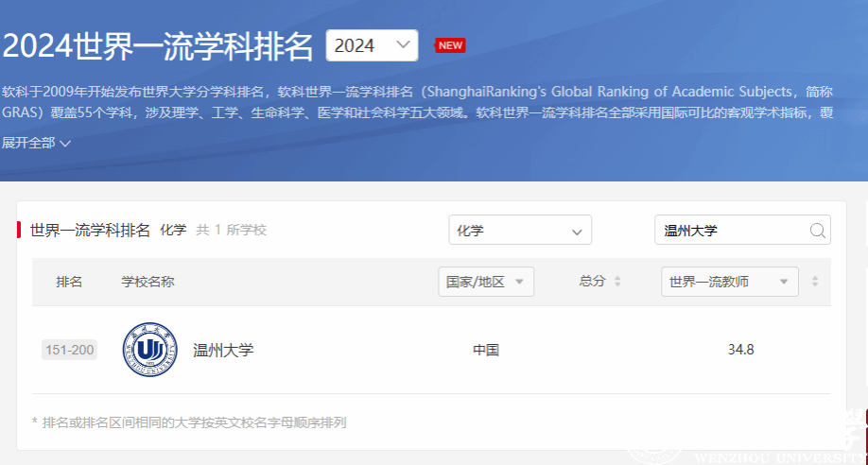Click the 学校名称 column header
This screenshot has height=465, width=868.
coord(148,282)
